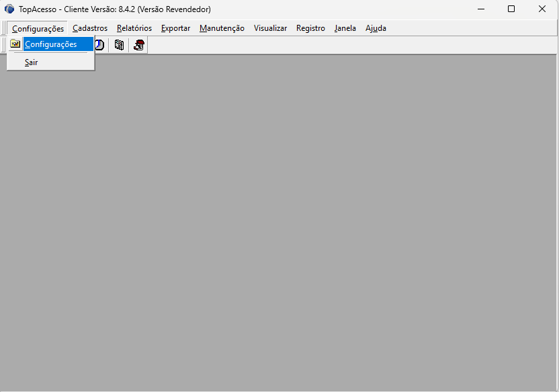Screen dimensions: 559x392
Task: Open the Cadastros menu
Action: [90, 28]
